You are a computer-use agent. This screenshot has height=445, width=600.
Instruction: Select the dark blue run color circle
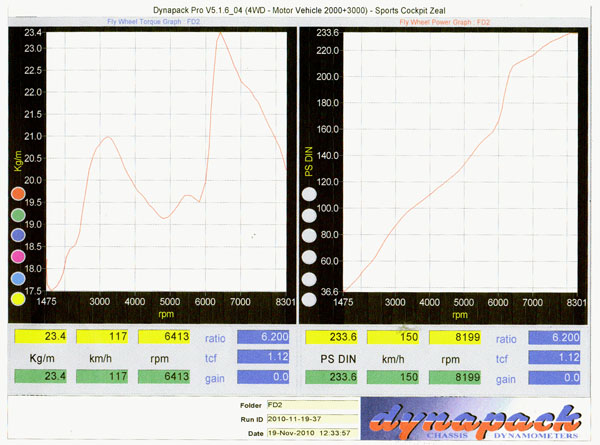(18, 235)
